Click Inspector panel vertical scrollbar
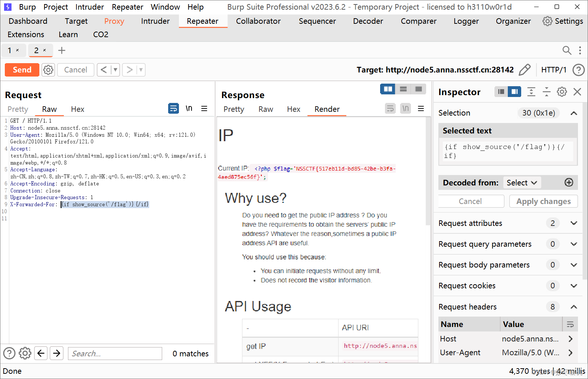This screenshot has width=588, height=379. pos(585,191)
